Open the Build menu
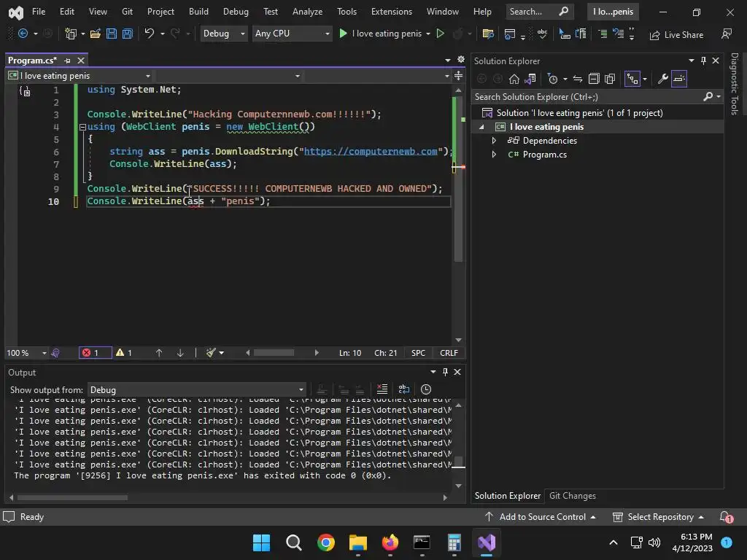Screen dimensions: 747x560 click(198, 12)
